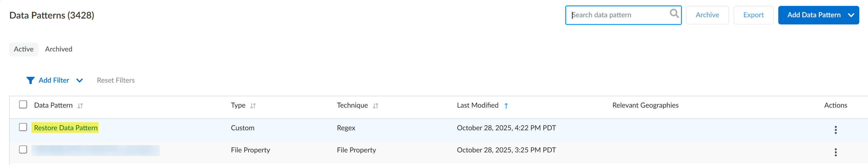
Task: Click the funnel filter icon
Action: point(30,80)
